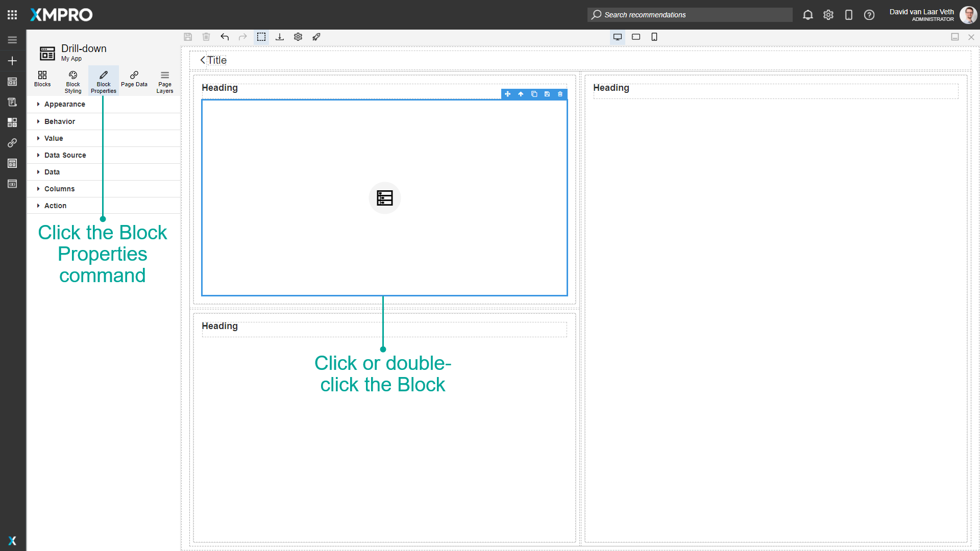
Task: Expand the Value section
Action: click(104, 138)
